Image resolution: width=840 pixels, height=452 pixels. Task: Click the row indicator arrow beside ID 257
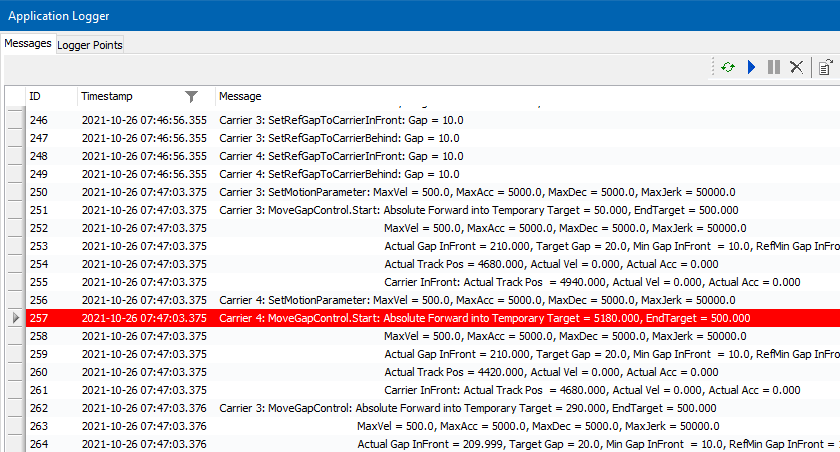tap(13, 318)
